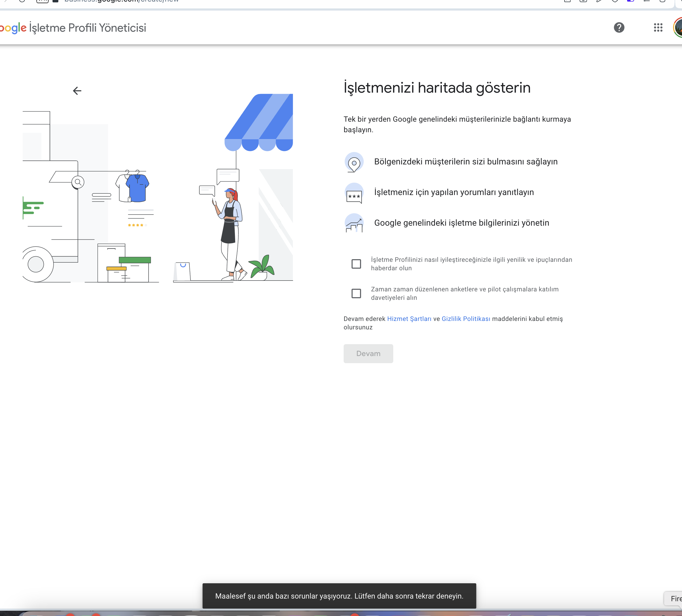
Task: Click the İşletmenizi haritada gösterin heading
Action: (437, 88)
